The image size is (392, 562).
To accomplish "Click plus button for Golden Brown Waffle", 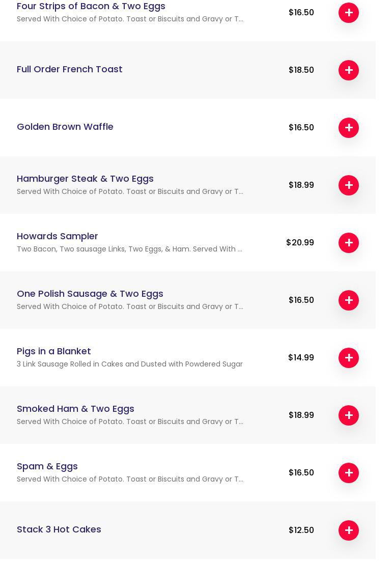I will pos(349,128).
